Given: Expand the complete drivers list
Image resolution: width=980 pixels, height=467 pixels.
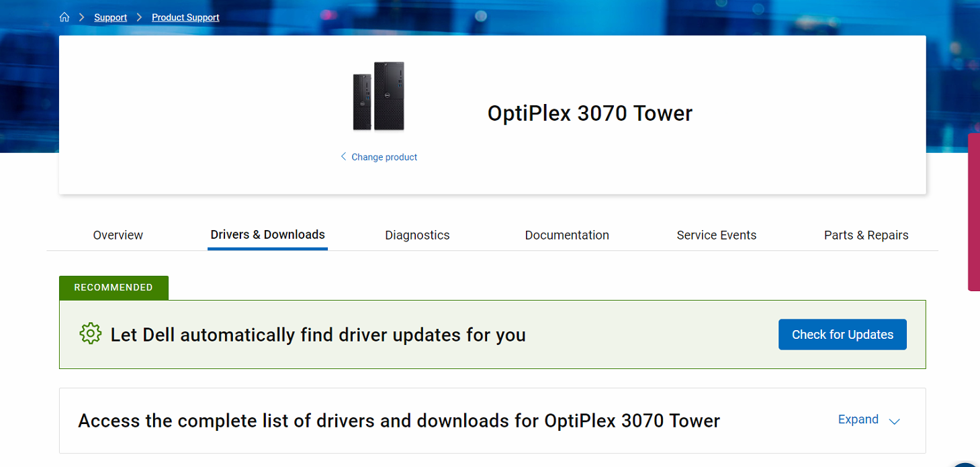Looking at the screenshot, I should click(x=868, y=420).
